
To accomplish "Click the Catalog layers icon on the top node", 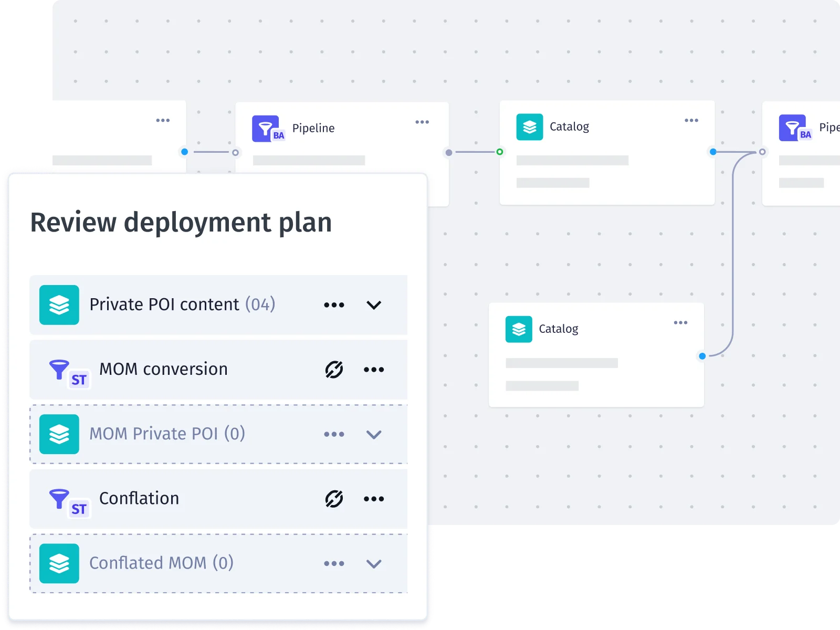I will [530, 127].
